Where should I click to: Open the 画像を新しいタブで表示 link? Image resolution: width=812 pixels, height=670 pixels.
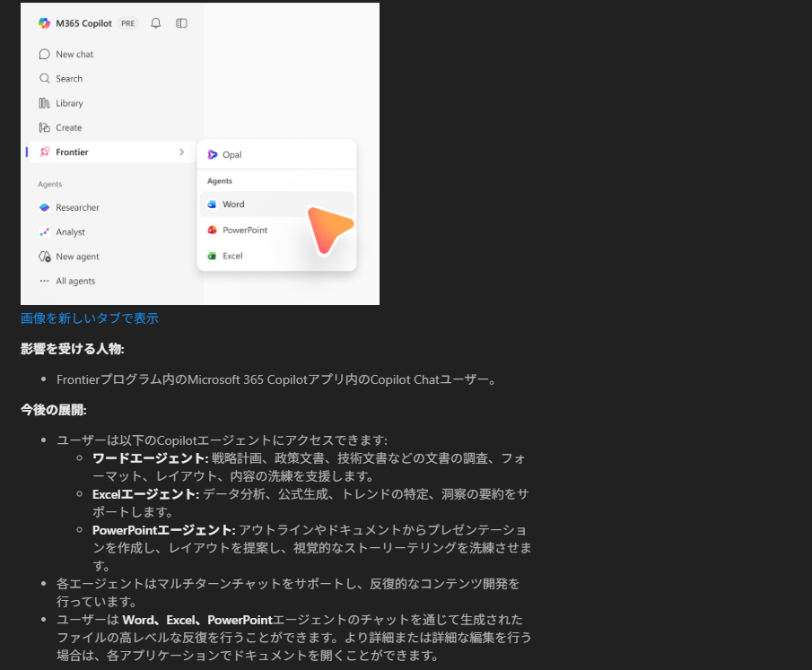pos(90,318)
